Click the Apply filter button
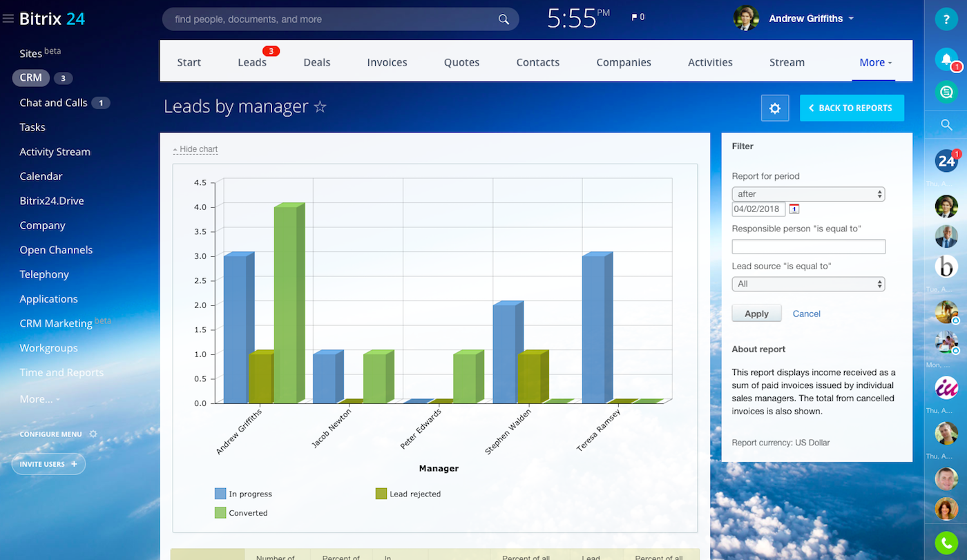 click(756, 313)
